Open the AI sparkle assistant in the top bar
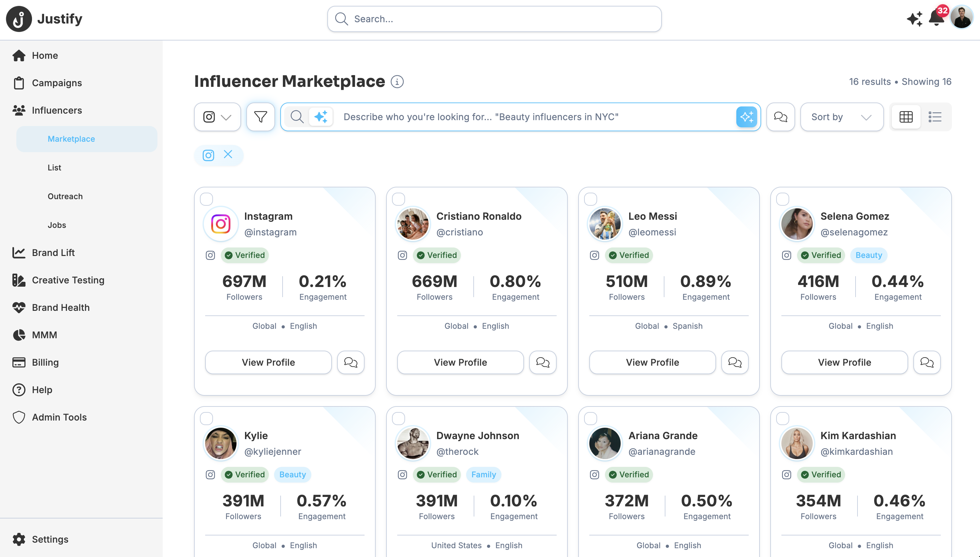 point(915,18)
